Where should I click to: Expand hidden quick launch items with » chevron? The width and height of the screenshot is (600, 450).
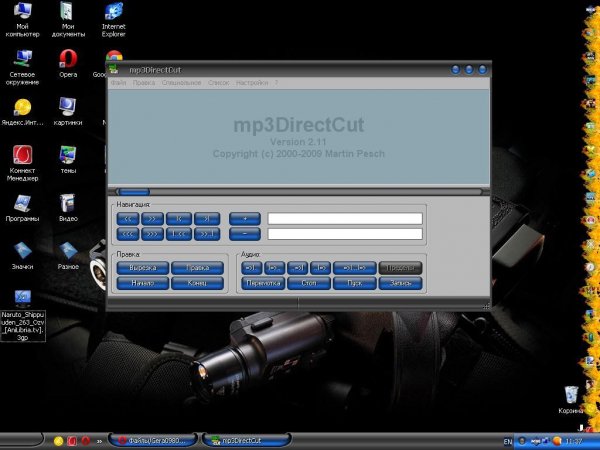(x=99, y=441)
